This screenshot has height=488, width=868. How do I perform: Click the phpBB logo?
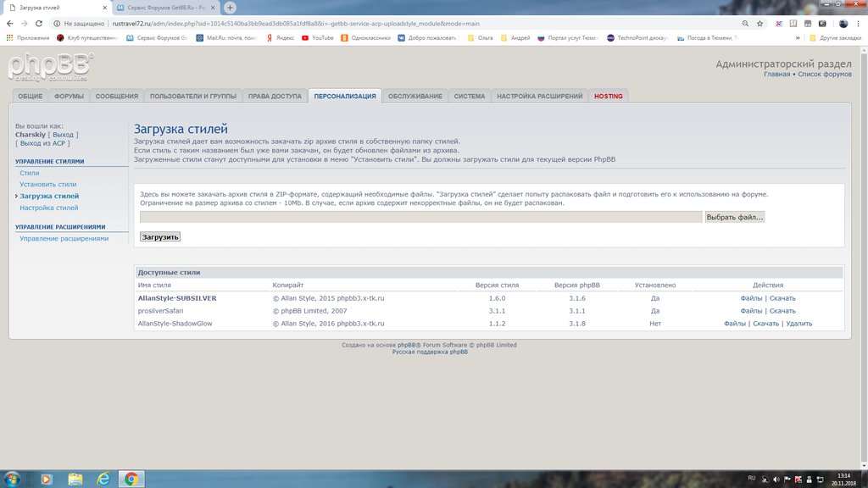(51, 68)
